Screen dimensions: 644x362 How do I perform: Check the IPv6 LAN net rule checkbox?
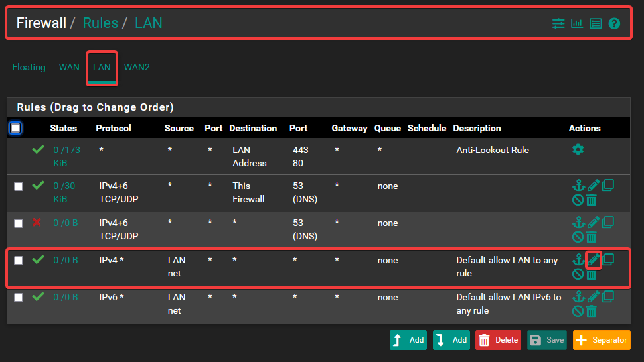point(19,298)
